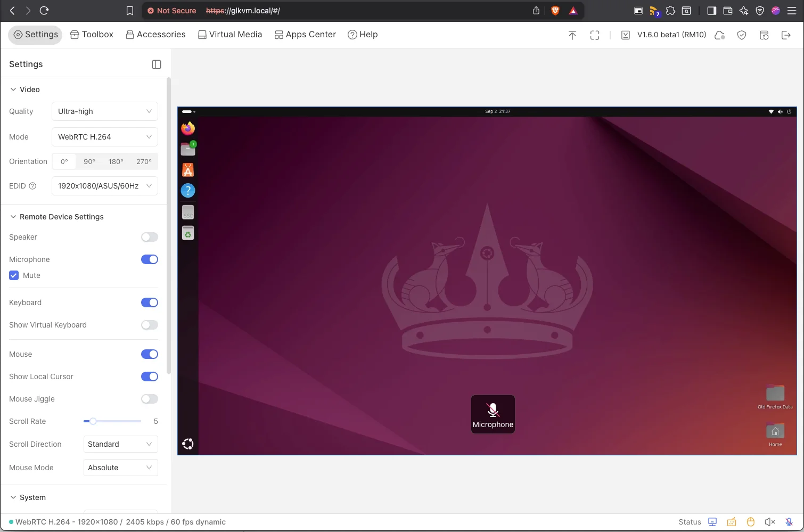Open Old Firefox Data folder on remote desktop
Image resolution: width=804 pixels, height=532 pixels.
pos(775,397)
